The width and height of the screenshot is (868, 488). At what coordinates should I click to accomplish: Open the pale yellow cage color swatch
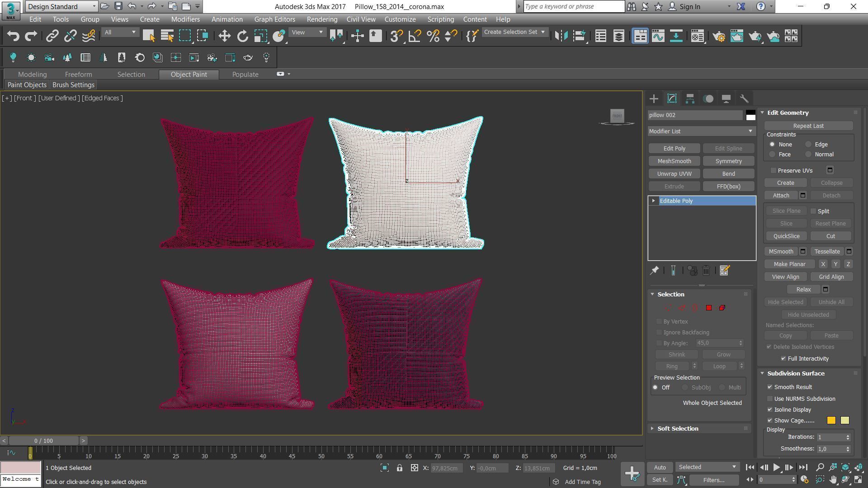click(x=844, y=420)
